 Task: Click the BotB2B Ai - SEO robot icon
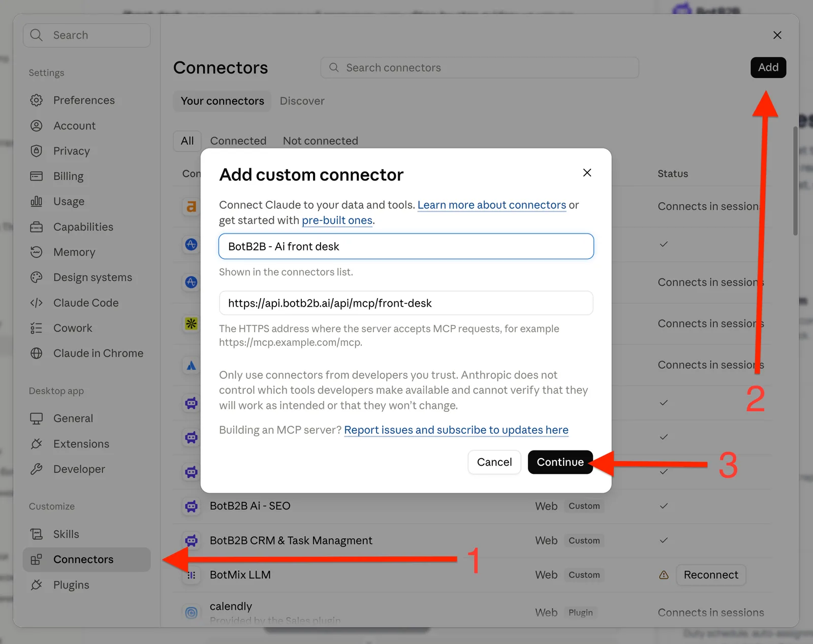(191, 506)
